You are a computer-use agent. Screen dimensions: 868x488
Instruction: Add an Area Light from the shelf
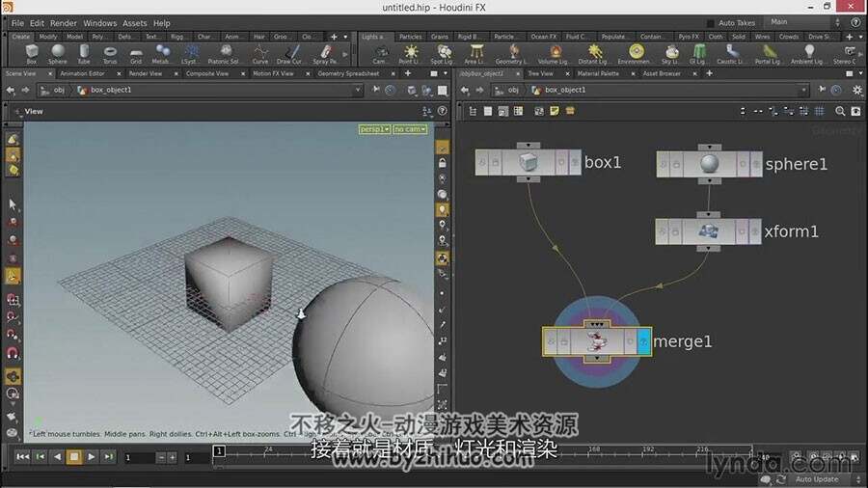point(475,54)
